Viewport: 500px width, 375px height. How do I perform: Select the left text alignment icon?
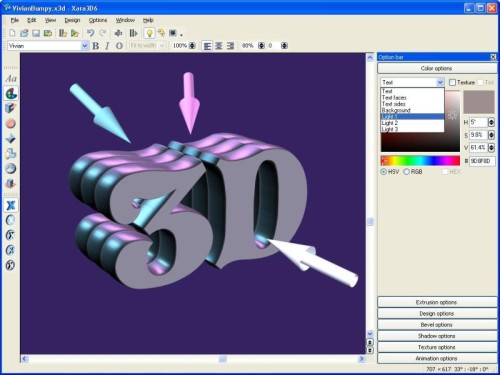pos(207,46)
